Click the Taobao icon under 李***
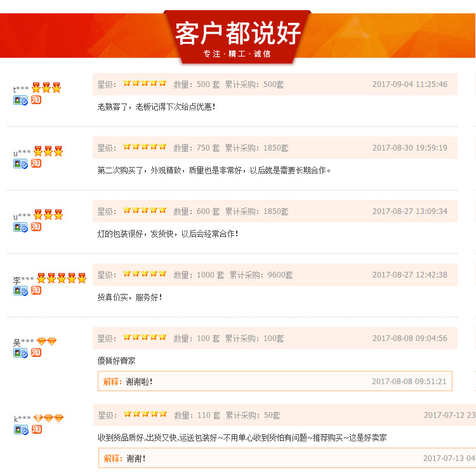 pos(36,290)
